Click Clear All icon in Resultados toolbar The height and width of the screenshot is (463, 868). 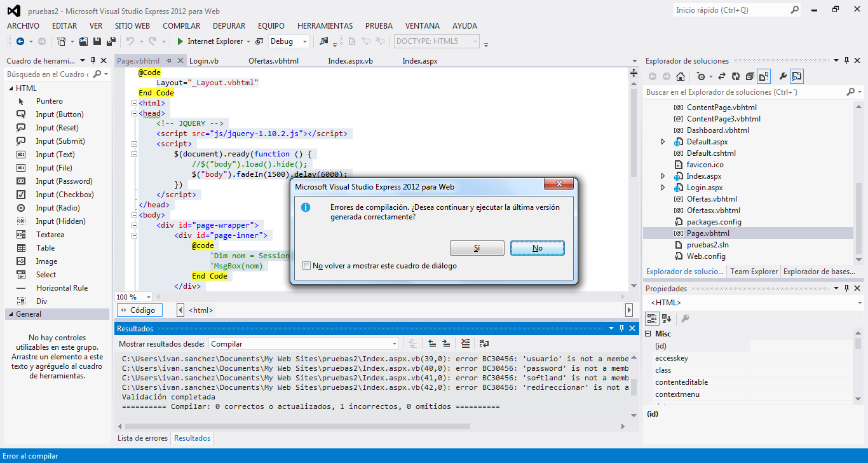pos(466,343)
